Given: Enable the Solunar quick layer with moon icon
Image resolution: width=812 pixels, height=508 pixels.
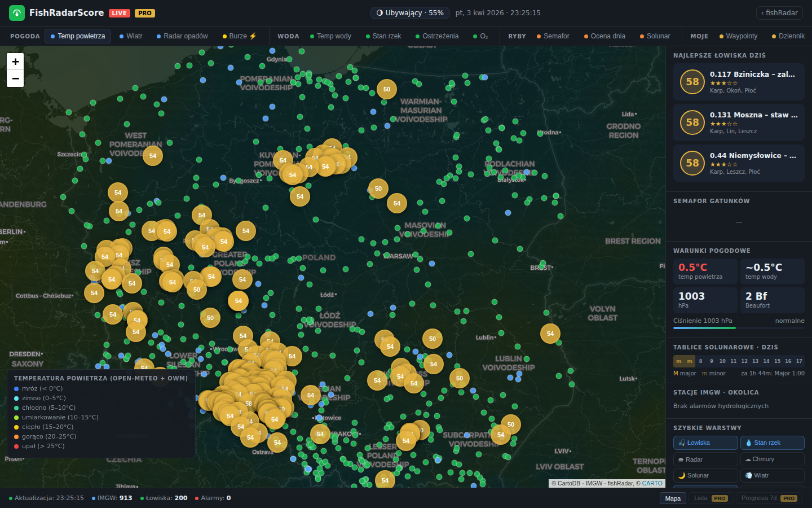Looking at the screenshot, I should 705,476.
